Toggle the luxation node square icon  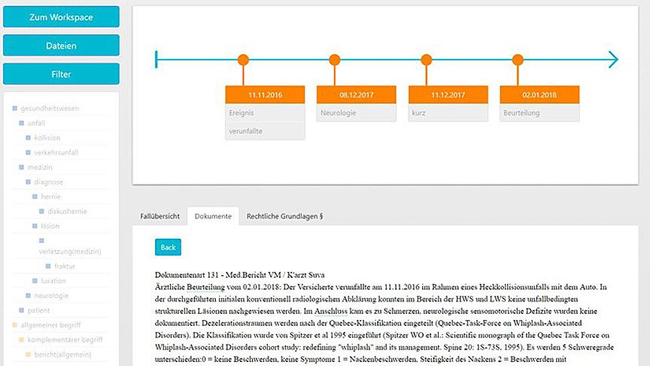tap(35, 281)
